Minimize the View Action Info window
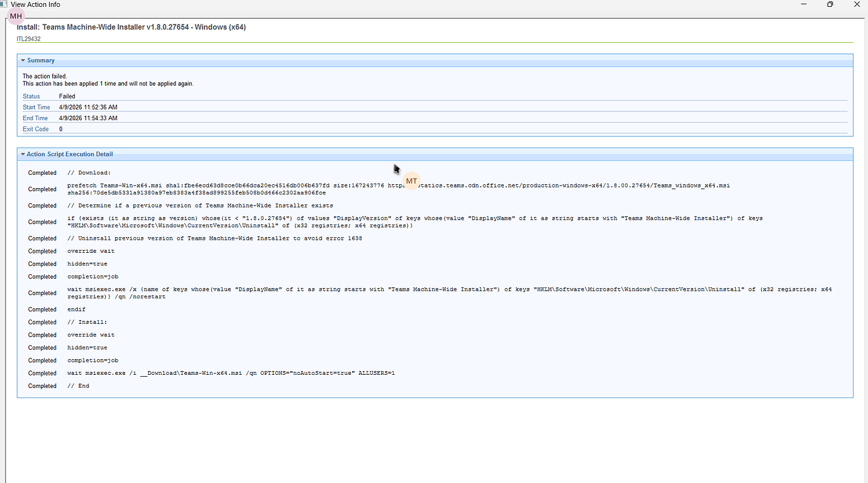 click(804, 4)
